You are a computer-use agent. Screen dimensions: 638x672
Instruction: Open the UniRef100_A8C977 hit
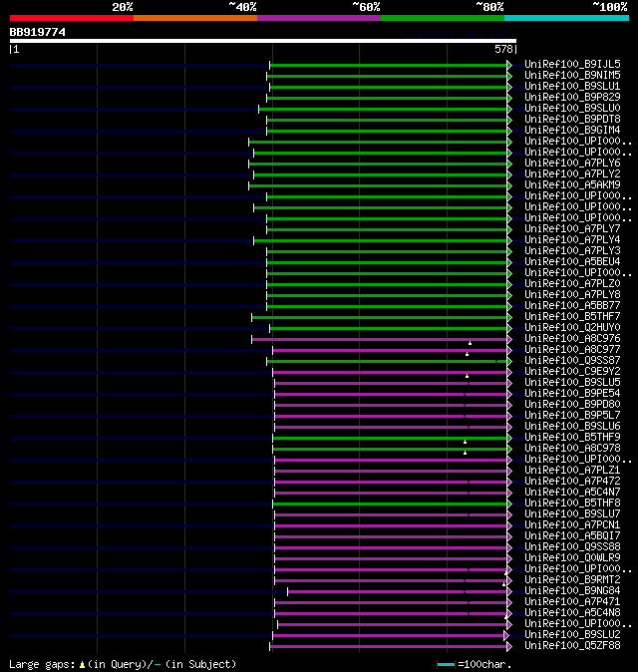coord(572,350)
